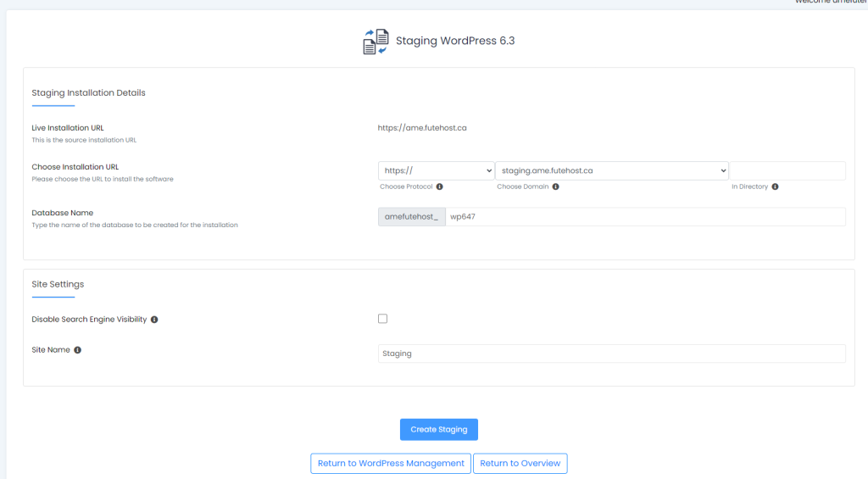Click the Site Settings section heading
868x479 pixels.
58,284
